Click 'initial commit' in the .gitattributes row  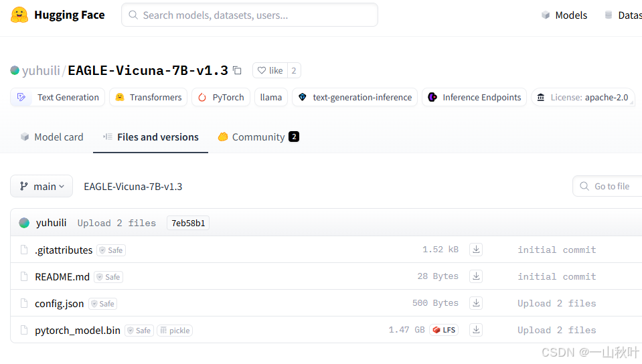point(557,250)
